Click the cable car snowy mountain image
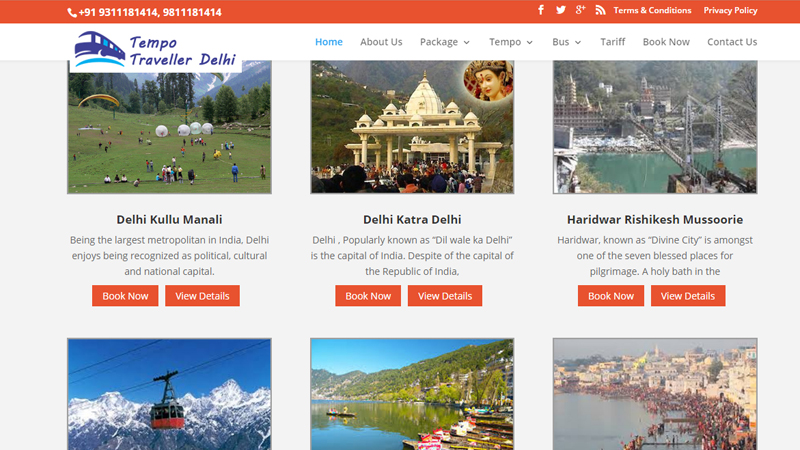The width and height of the screenshot is (800, 450). [x=169, y=394]
